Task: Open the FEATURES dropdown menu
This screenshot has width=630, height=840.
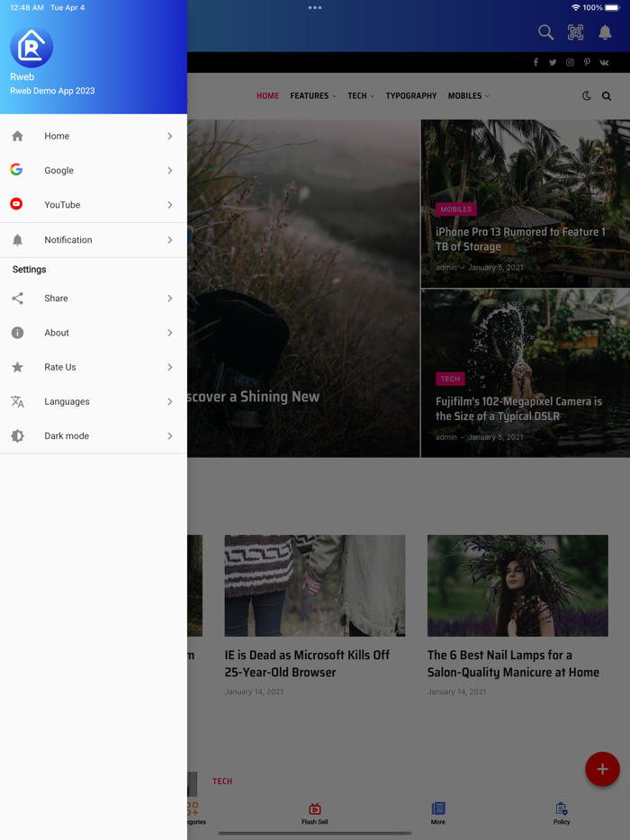Action: [313, 96]
